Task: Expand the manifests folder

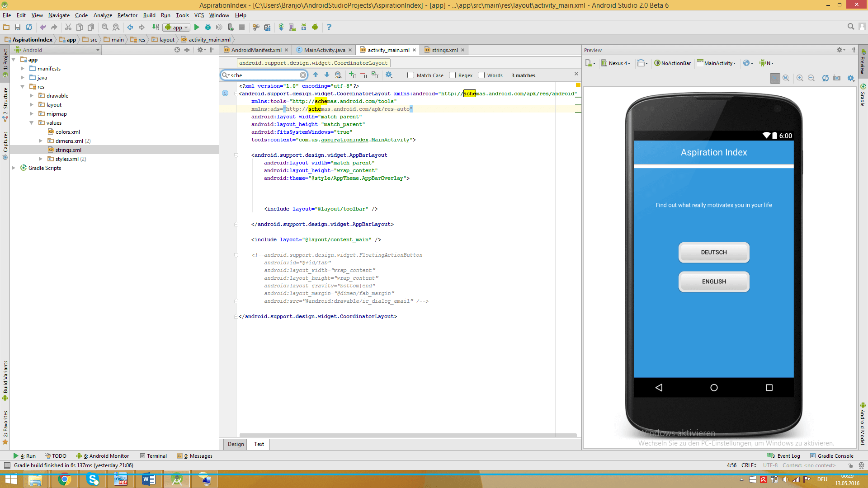Action: 22,69
